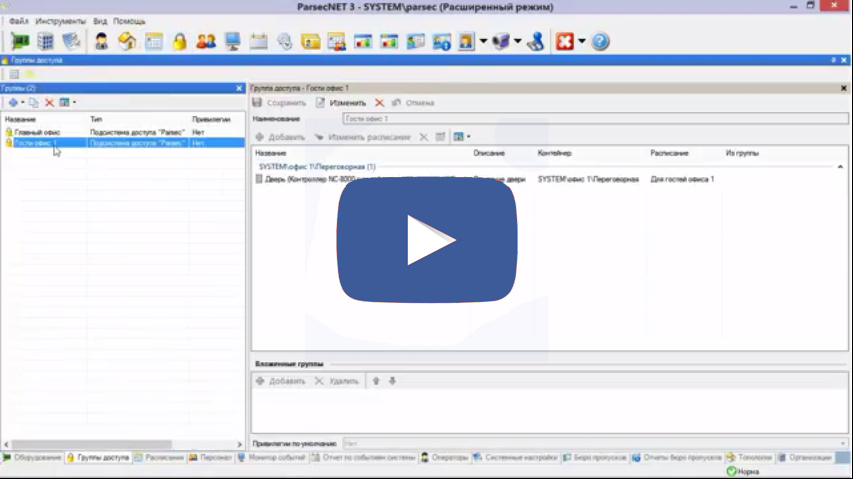Sort by the Расписание column header
This screenshot has height=479, width=853.
click(669, 153)
